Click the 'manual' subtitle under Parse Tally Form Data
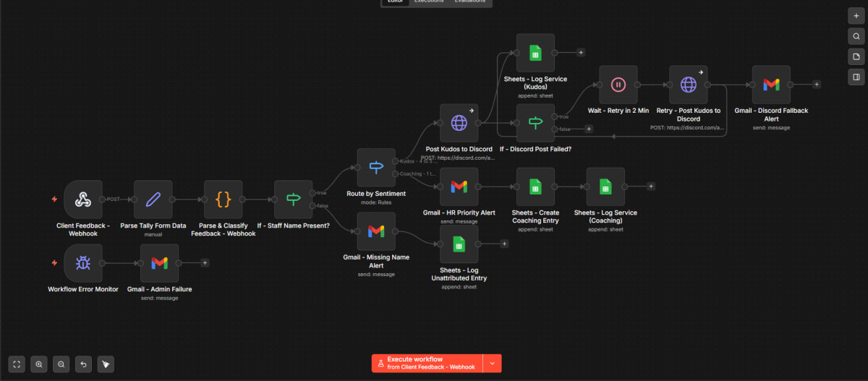This screenshot has height=381, width=868. tap(153, 234)
